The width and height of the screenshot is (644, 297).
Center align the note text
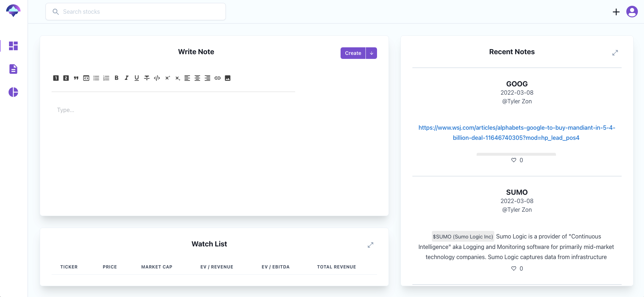click(197, 78)
